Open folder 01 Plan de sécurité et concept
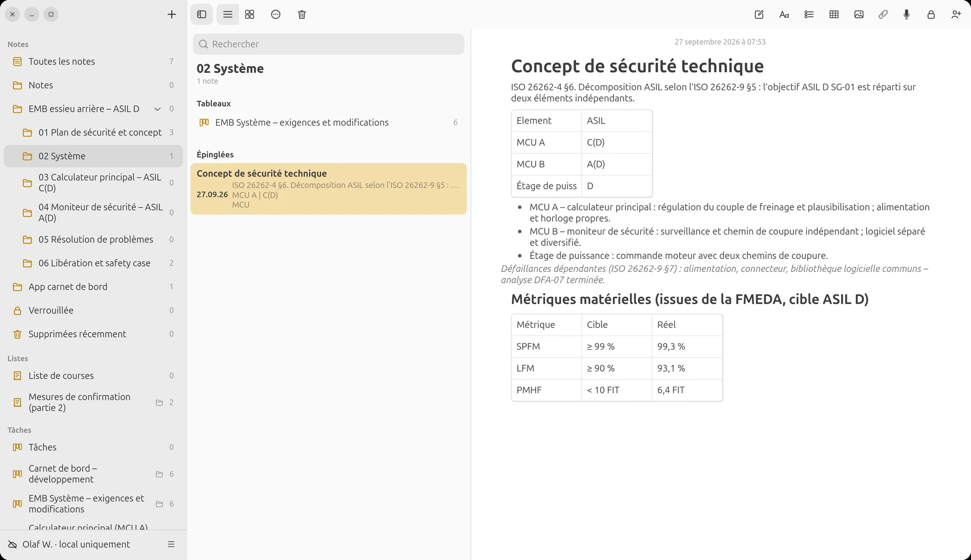Image resolution: width=971 pixels, height=560 pixels. pyautogui.click(x=93, y=132)
